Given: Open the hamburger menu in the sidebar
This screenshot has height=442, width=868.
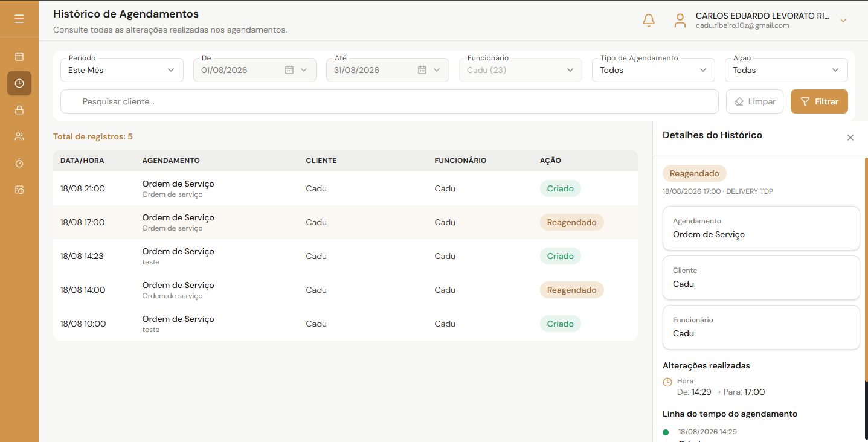Looking at the screenshot, I should pyautogui.click(x=19, y=19).
